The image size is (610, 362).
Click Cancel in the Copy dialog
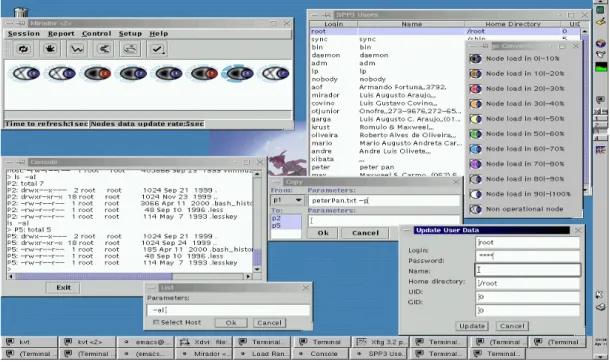point(365,233)
